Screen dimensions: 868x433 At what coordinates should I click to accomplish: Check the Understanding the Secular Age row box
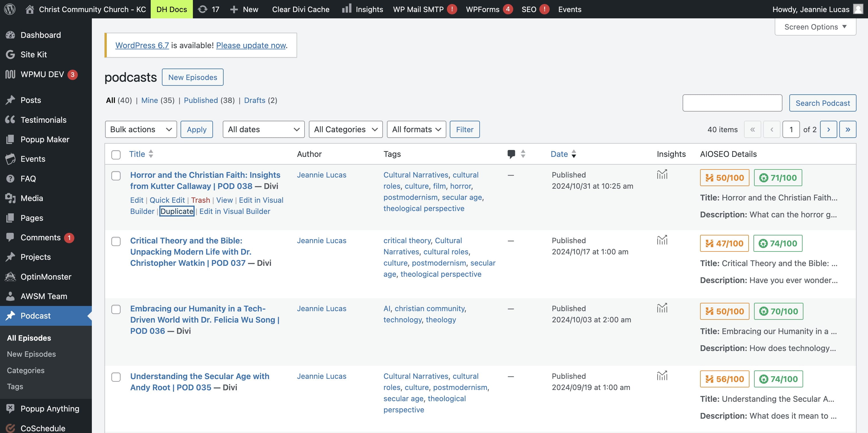116,377
